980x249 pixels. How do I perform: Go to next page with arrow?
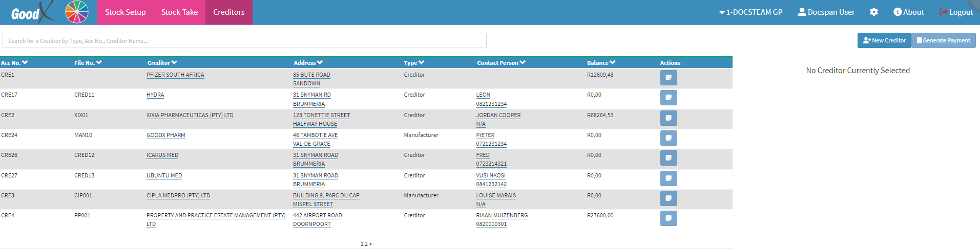[370, 244]
